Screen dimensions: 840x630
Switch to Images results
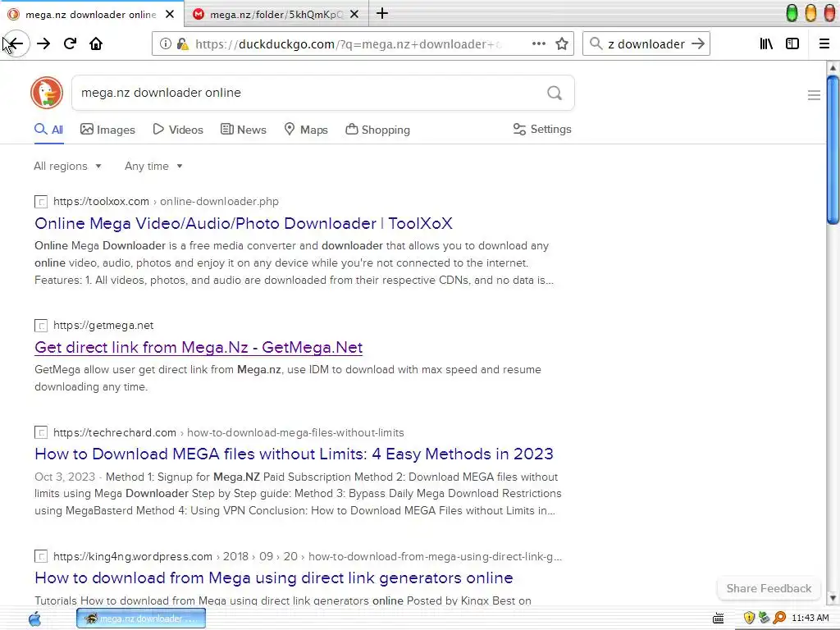[x=107, y=130]
